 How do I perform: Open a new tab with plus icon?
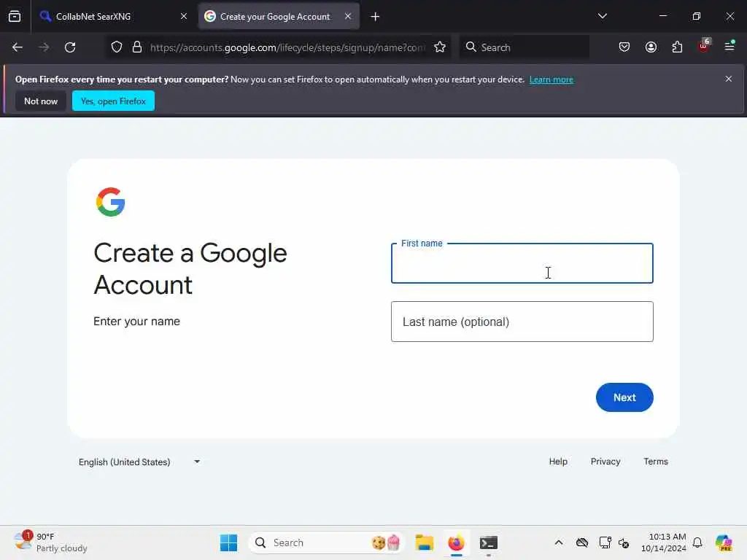[376, 17]
